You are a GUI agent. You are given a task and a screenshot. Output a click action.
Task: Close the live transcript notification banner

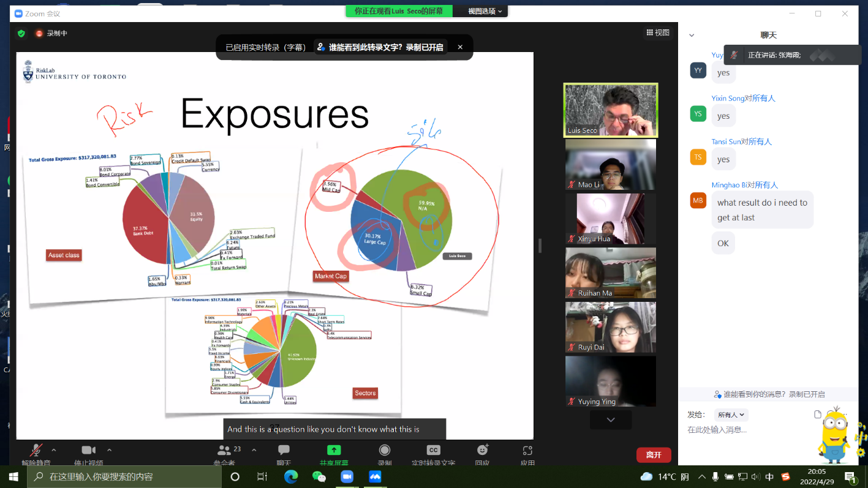point(460,47)
